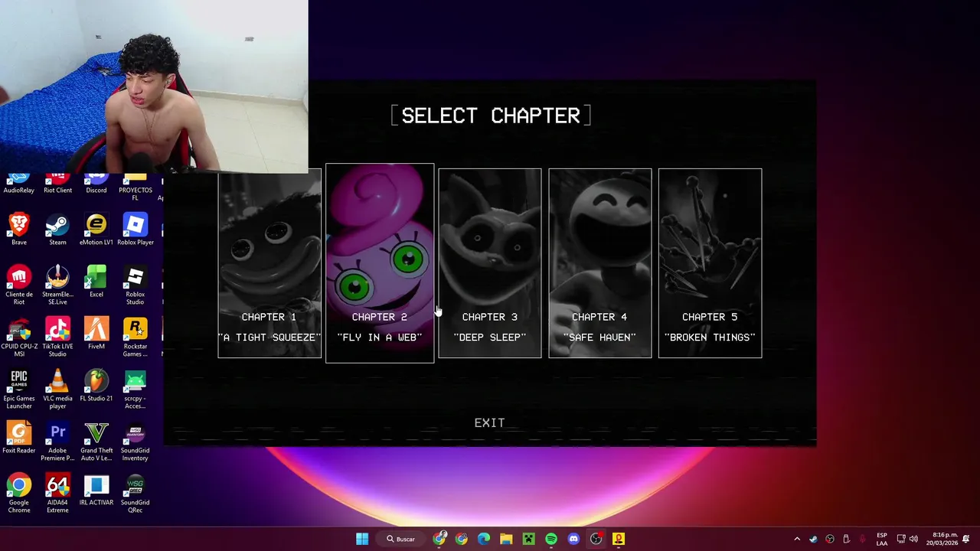The height and width of the screenshot is (551, 980).
Task: Open the yellow Poppy Playtime taskbar icon
Action: 618,539
